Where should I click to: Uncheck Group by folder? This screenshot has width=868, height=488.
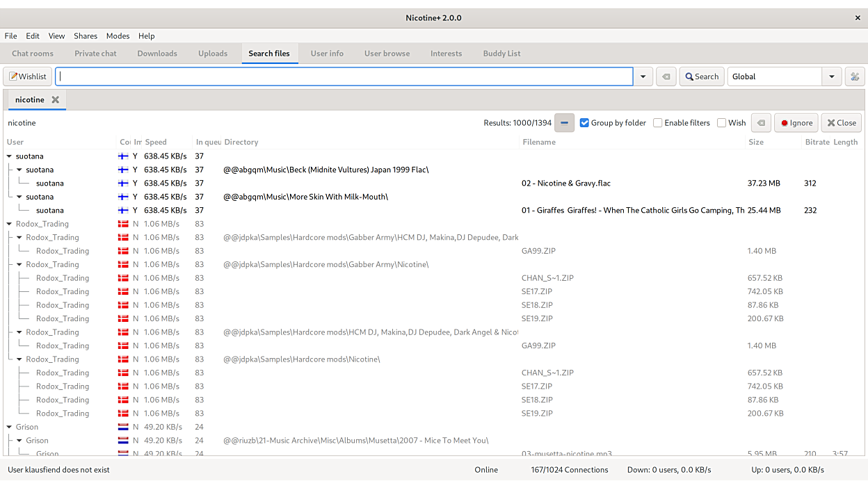click(x=584, y=123)
